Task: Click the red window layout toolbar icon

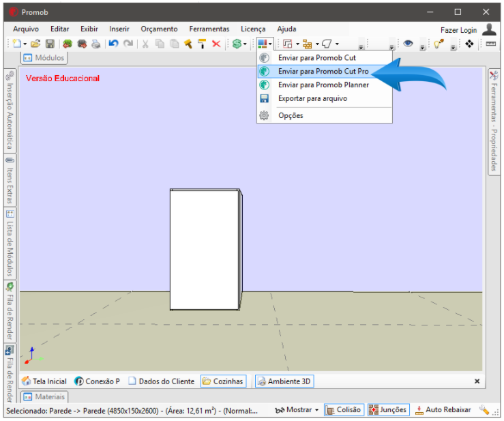Action: pyautogui.click(x=288, y=44)
